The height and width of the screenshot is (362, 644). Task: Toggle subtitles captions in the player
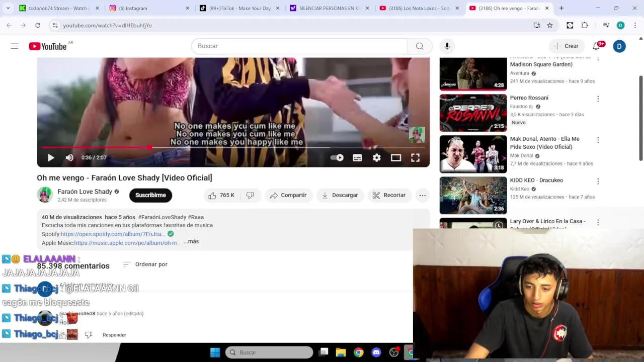point(357,158)
